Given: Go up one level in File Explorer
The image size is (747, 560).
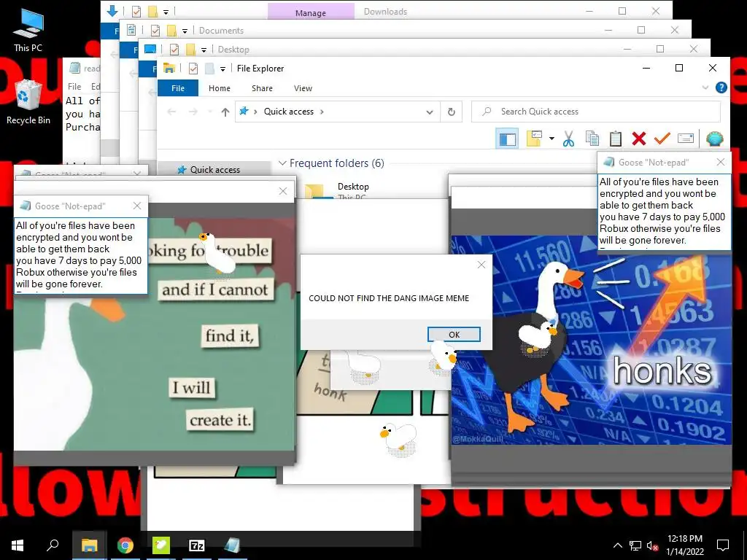Looking at the screenshot, I should (x=225, y=112).
